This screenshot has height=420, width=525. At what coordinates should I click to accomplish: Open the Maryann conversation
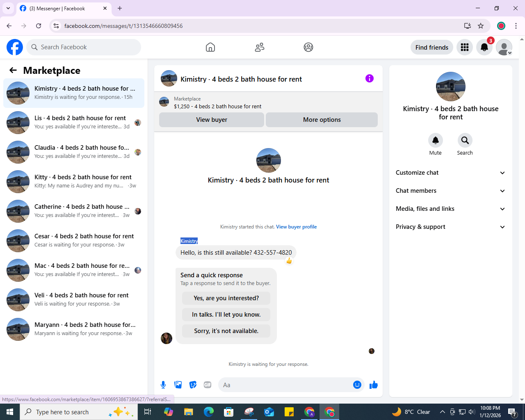coord(74,329)
